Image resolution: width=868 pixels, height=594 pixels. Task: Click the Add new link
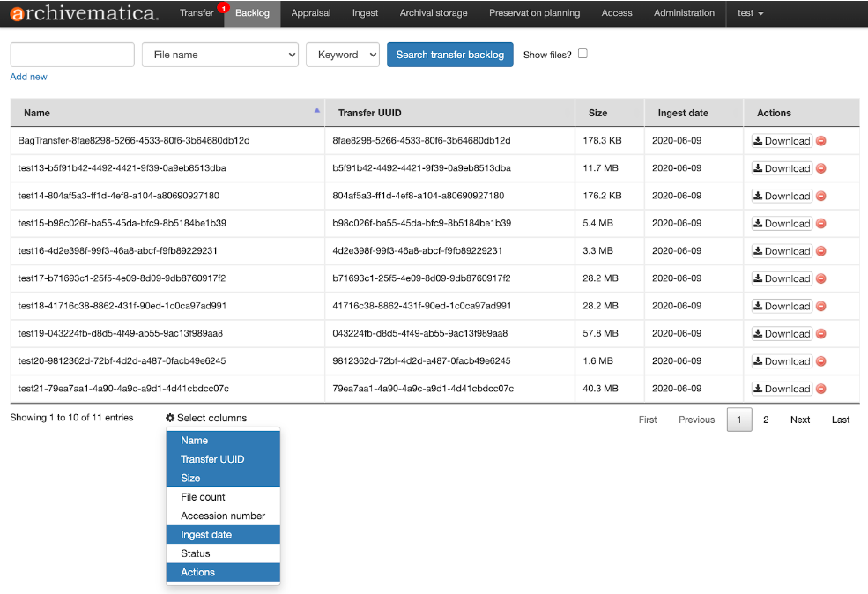tap(27, 77)
